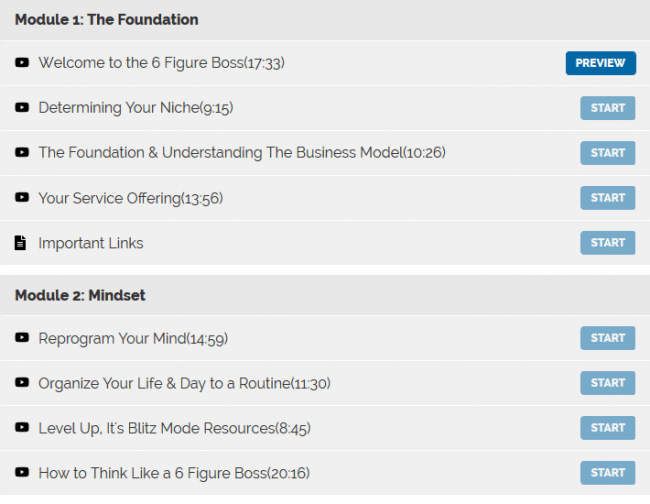Click video icon next to Level Up lesson
The image size is (650, 504).
click(x=22, y=428)
